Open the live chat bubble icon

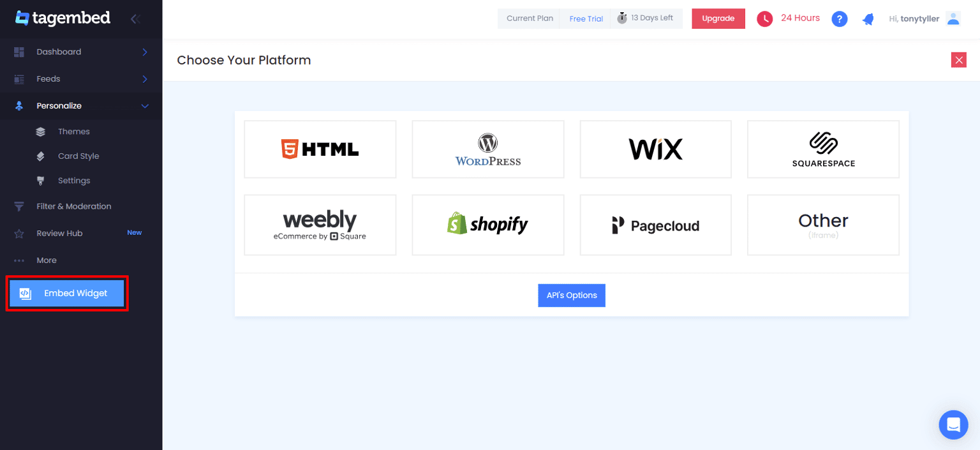(x=953, y=424)
